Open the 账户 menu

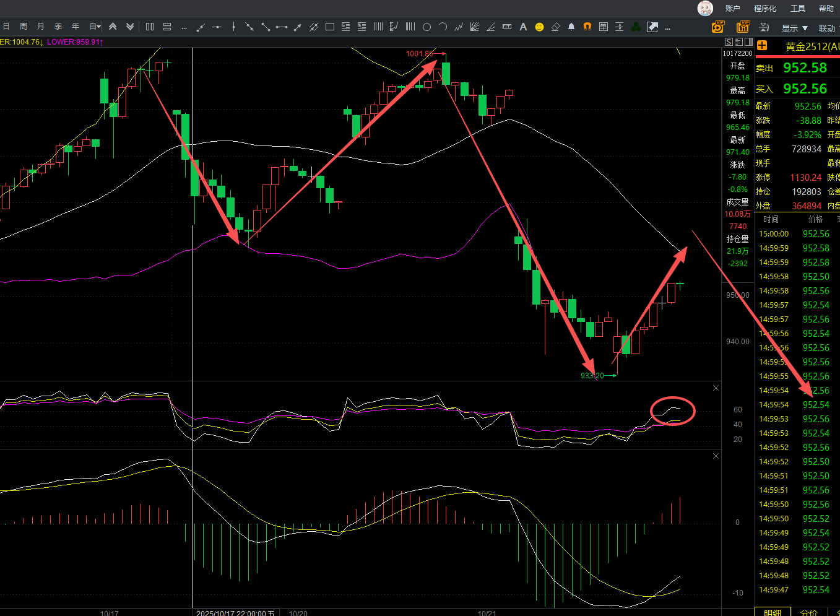732,8
